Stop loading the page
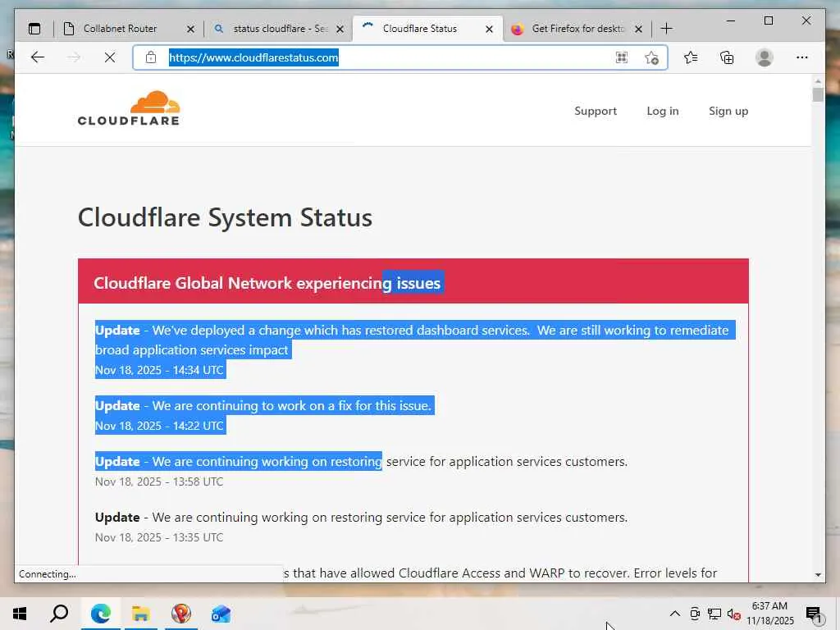Screen dimensions: 840x630 pos(110,57)
